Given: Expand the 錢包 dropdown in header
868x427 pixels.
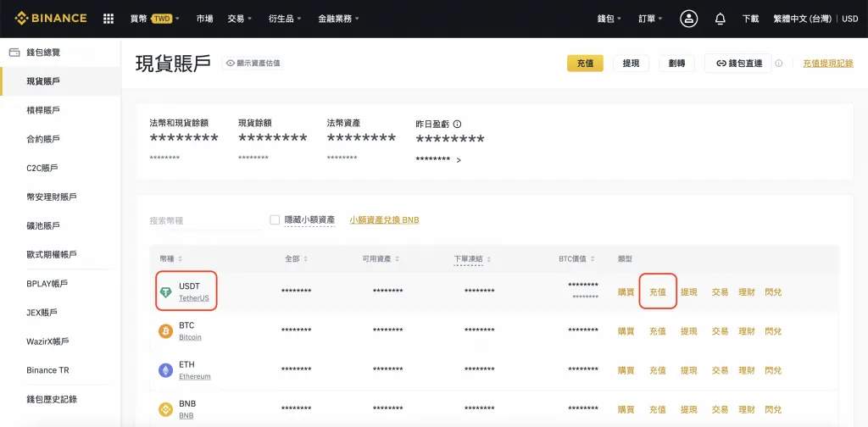Looking at the screenshot, I should [609, 18].
